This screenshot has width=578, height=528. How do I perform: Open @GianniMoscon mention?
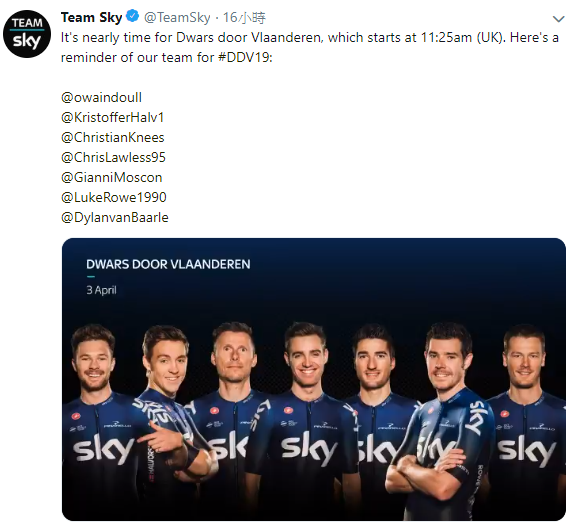click(111, 177)
